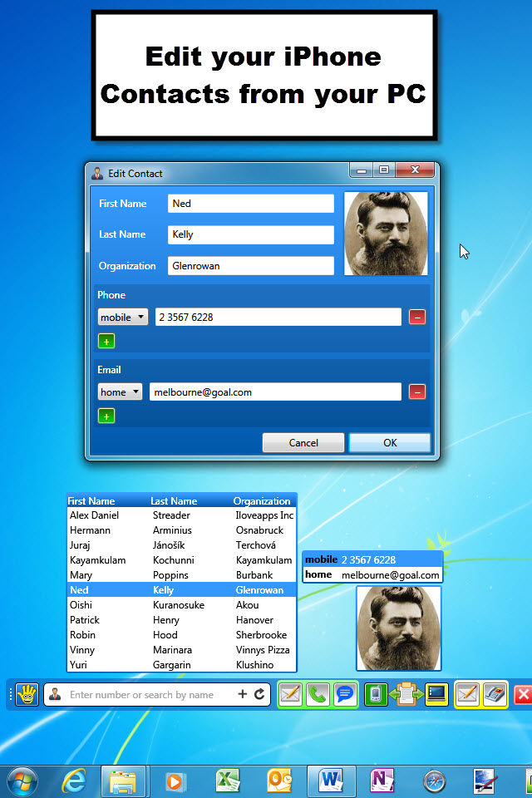Sort by Last Name column header
The height and width of the screenshot is (798, 532).
[x=174, y=500]
